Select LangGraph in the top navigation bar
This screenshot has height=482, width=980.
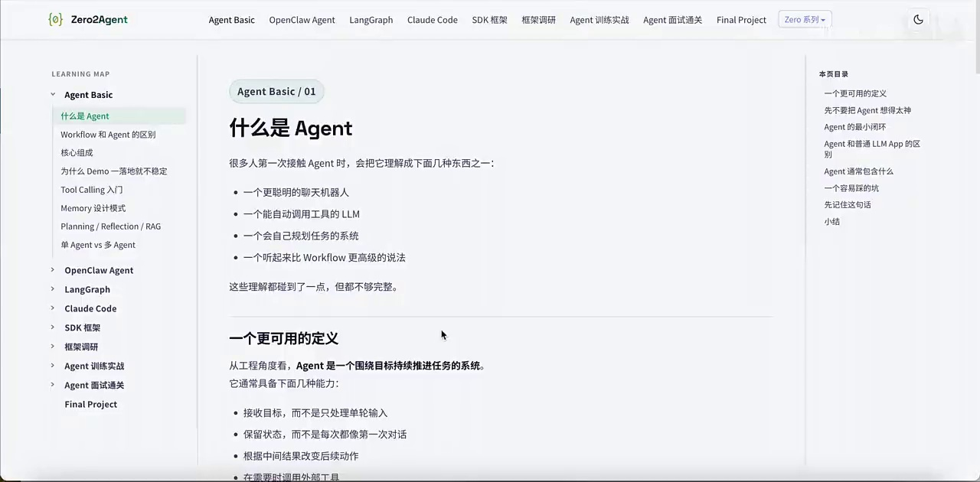pos(371,20)
